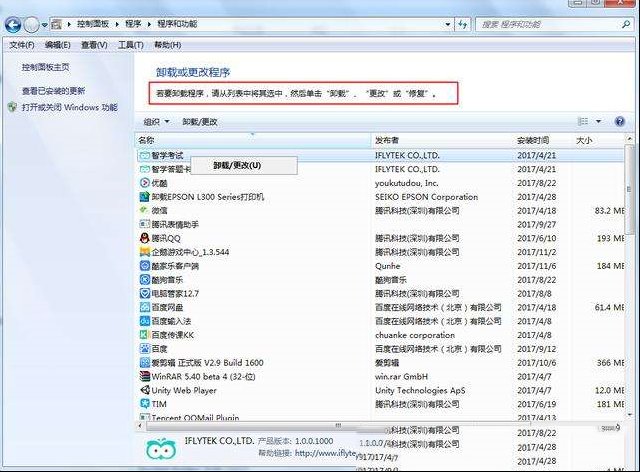Image resolution: width=640 pixels, height=472 pixels.
Task: Select the 酷家乐客户端 icon
Action: tap(145, 266)
